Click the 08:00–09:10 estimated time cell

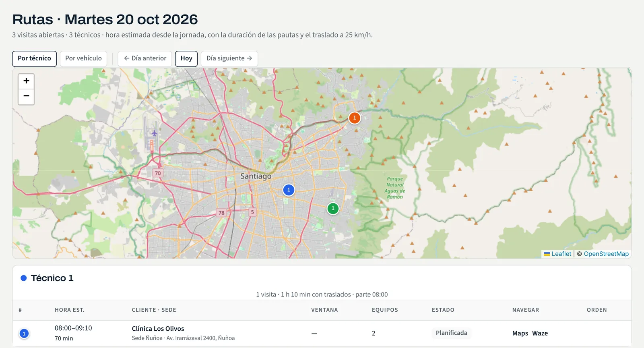click(73, 328)
